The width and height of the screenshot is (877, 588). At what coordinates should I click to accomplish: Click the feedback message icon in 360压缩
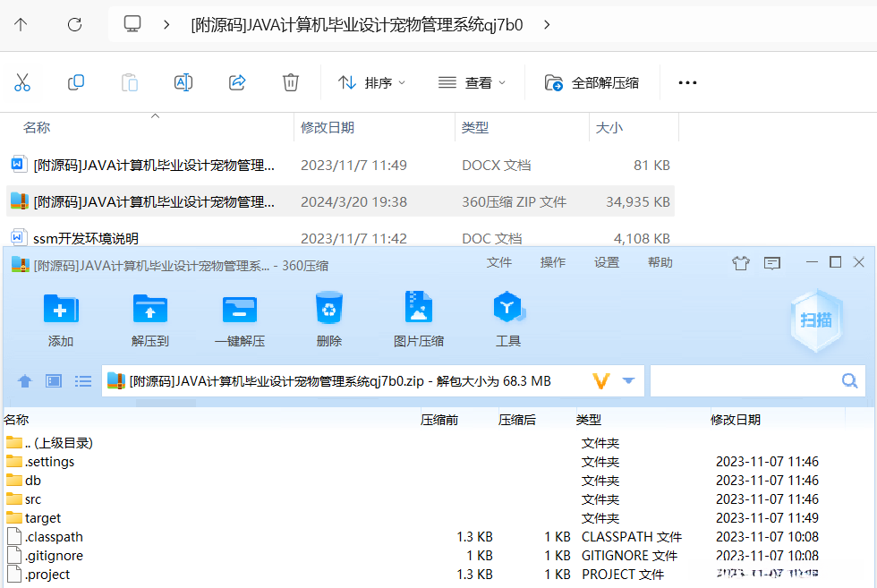(x=772, y=263)
